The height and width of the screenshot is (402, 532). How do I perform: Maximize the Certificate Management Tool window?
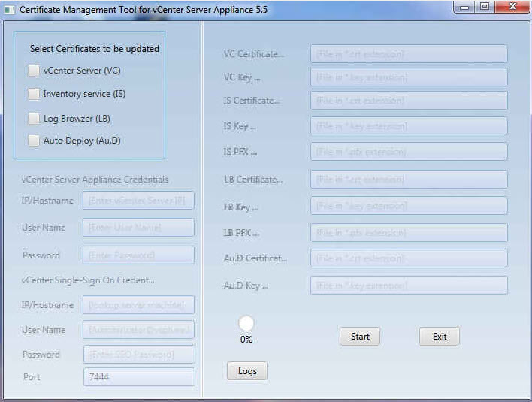pos(485,7)
